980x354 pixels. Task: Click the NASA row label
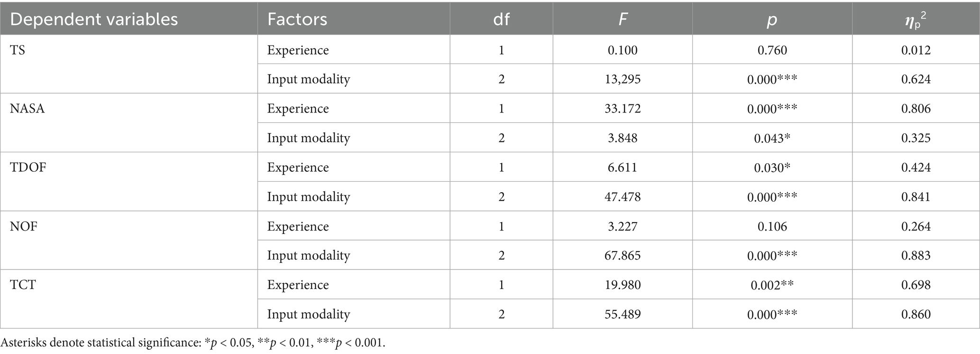(27, 109)
